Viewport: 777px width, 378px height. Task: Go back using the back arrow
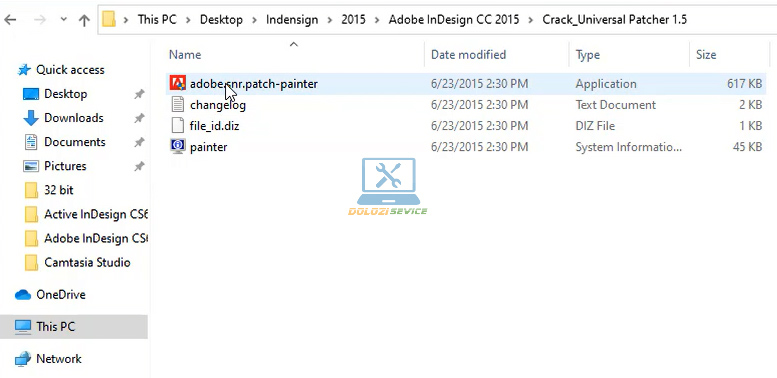10,20
